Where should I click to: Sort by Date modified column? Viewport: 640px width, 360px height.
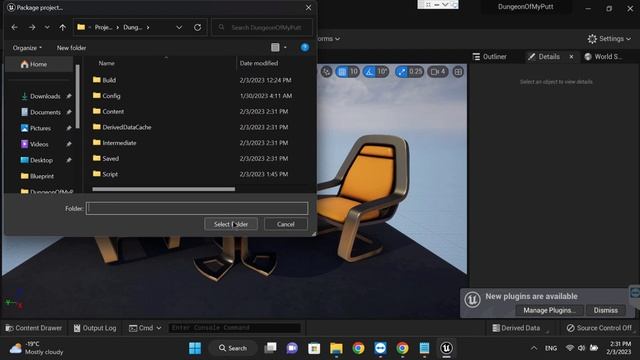(259, 63)
